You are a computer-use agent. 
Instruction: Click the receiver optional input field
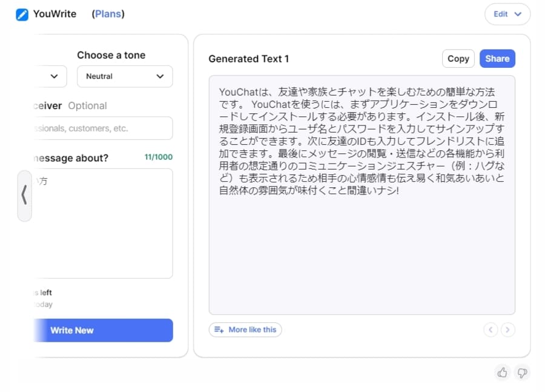point(104,128)
